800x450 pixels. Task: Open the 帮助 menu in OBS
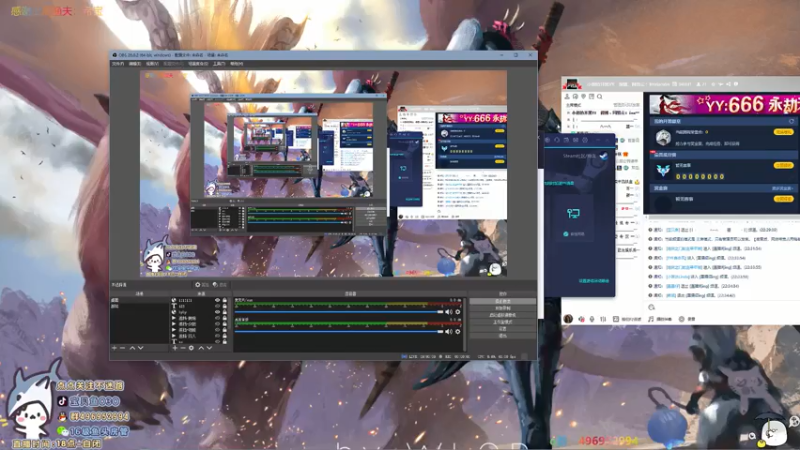(236, 64)
